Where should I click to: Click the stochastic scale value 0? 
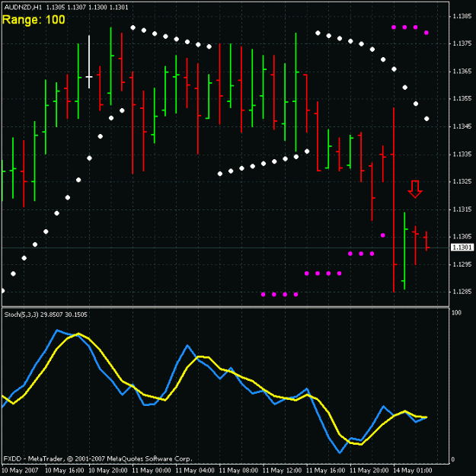click(453, 459)
